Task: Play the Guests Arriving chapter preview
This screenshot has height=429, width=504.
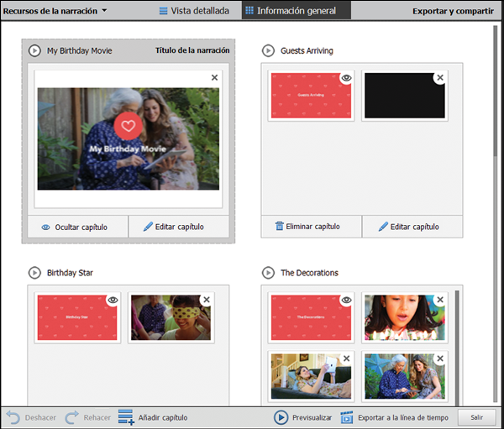Action: pos(268,50)
